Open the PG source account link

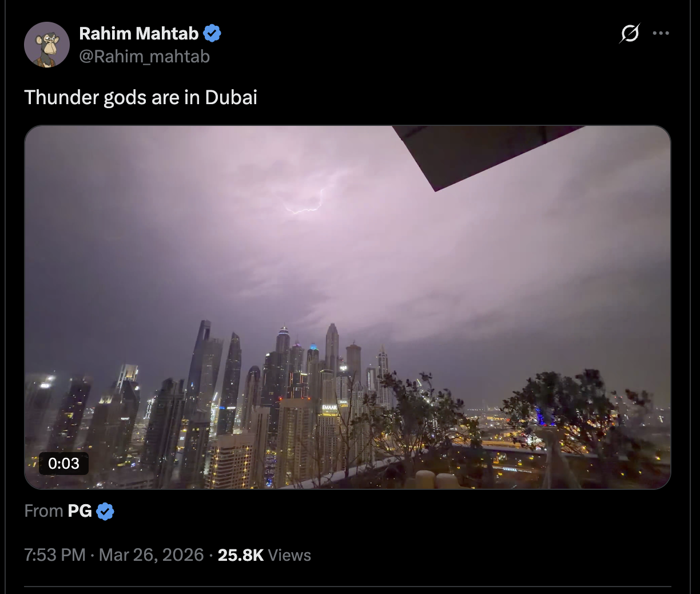tap(80, 511)
